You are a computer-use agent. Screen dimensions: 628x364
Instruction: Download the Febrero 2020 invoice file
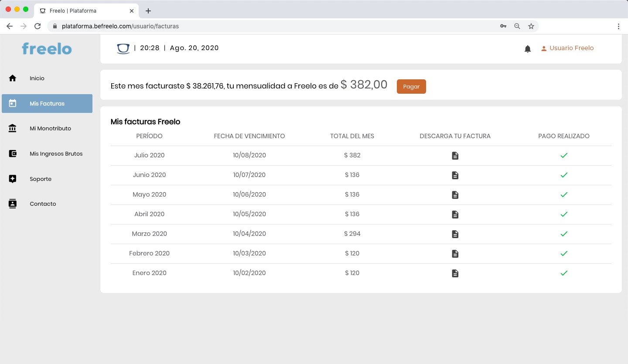pyautogui.click(x=455, y=254)
